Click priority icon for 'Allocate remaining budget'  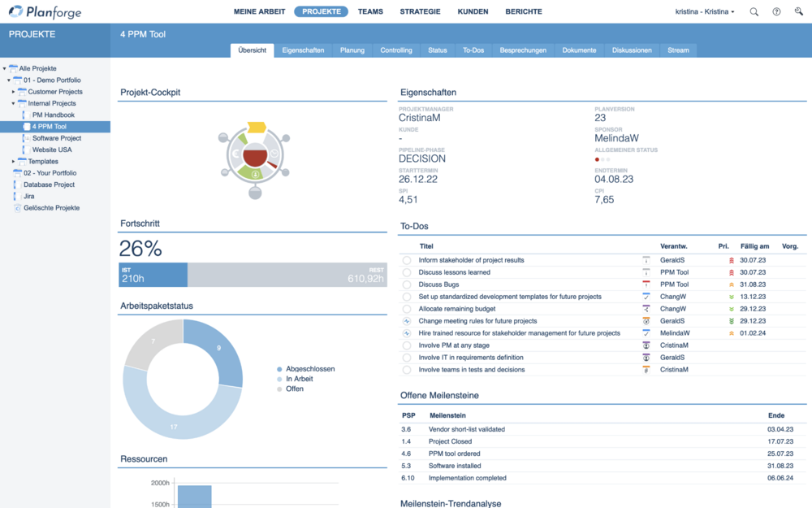(732, 309)
